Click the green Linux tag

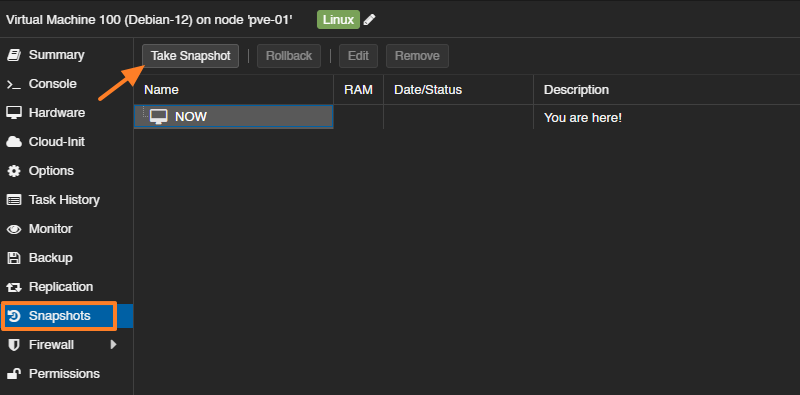(x=338, y=20)
